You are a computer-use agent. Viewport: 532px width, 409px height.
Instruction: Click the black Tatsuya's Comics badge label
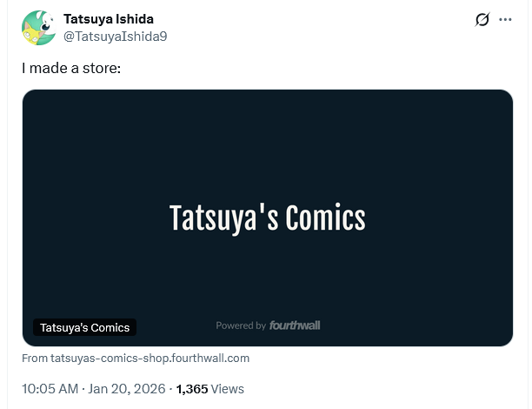click(84, 327)
